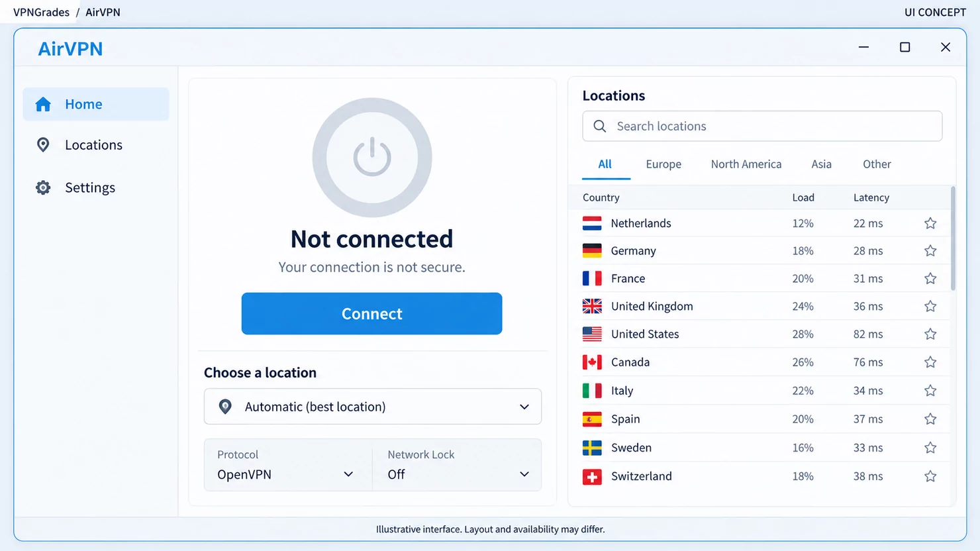This screenshot has height=551, width=980.
Task: Click the Switzerland country name
Action: (x=641, y=476)
